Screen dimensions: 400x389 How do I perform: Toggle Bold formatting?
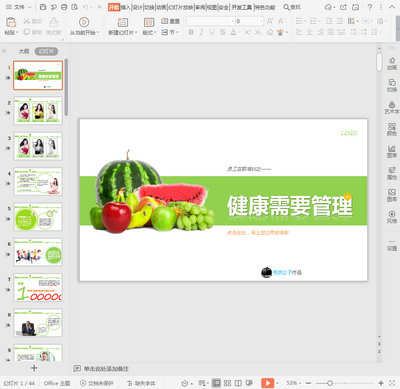pyautogui.click(x=191, y=32)
